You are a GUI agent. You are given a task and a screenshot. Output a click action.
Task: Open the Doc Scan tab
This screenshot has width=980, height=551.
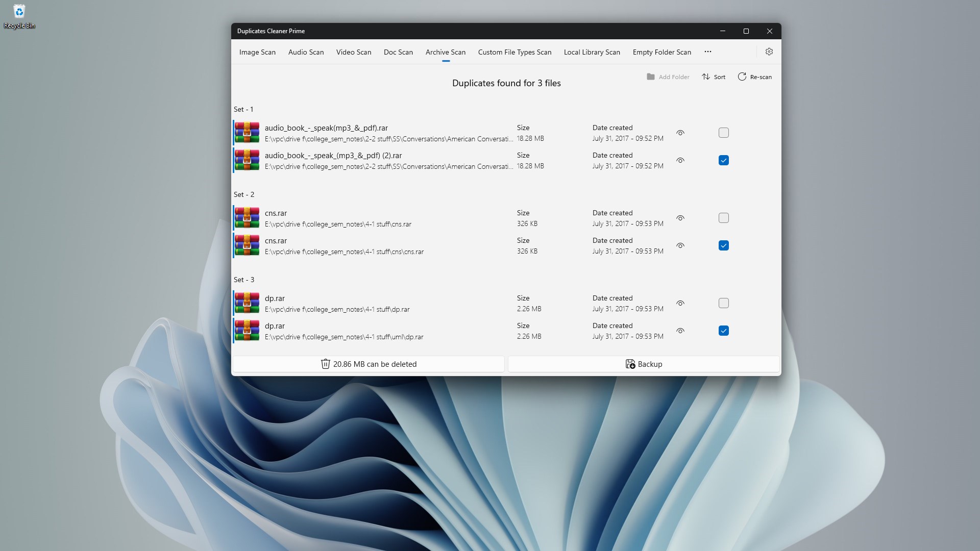[x=398, y=52]
